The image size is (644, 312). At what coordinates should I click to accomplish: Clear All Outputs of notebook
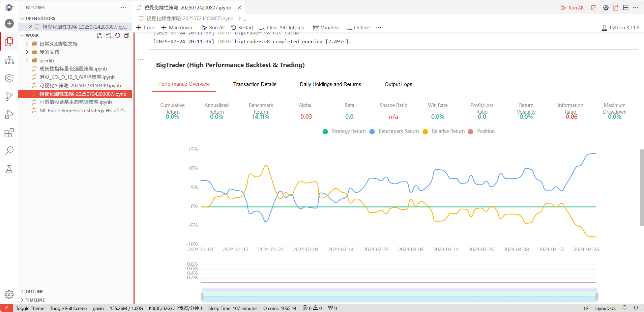click(282, 28)
